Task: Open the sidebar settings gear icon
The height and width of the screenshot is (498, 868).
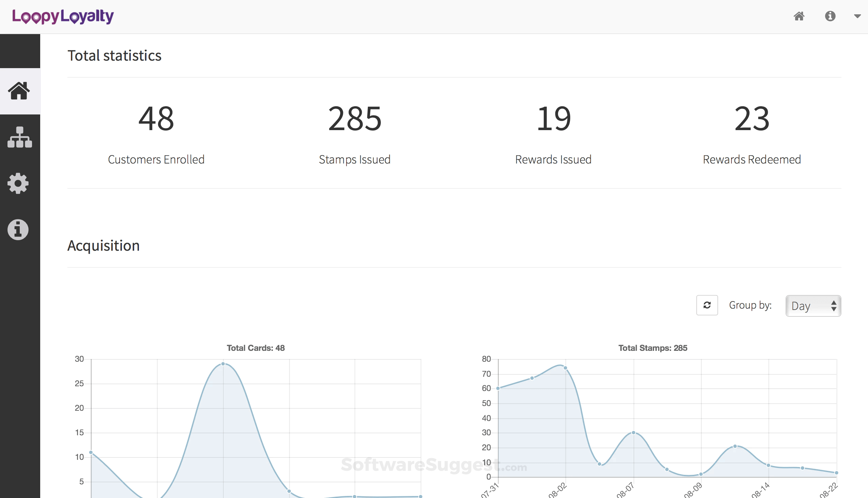Action: (18, 184)
